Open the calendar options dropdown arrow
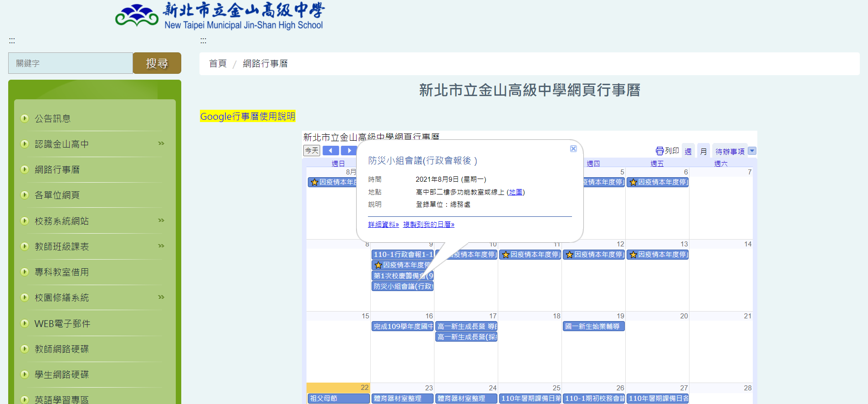The width and height of the screenshot is (868, 404). (752, 151)
